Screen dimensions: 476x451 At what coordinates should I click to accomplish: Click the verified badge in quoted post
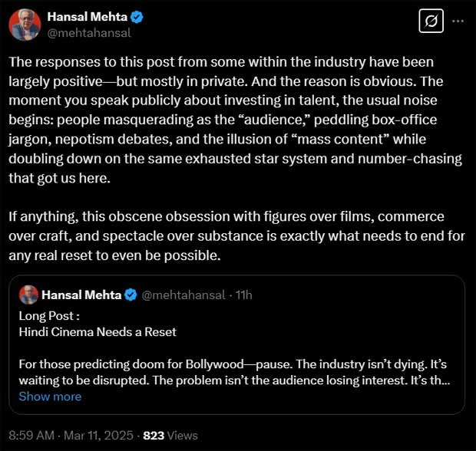(131, 295)
